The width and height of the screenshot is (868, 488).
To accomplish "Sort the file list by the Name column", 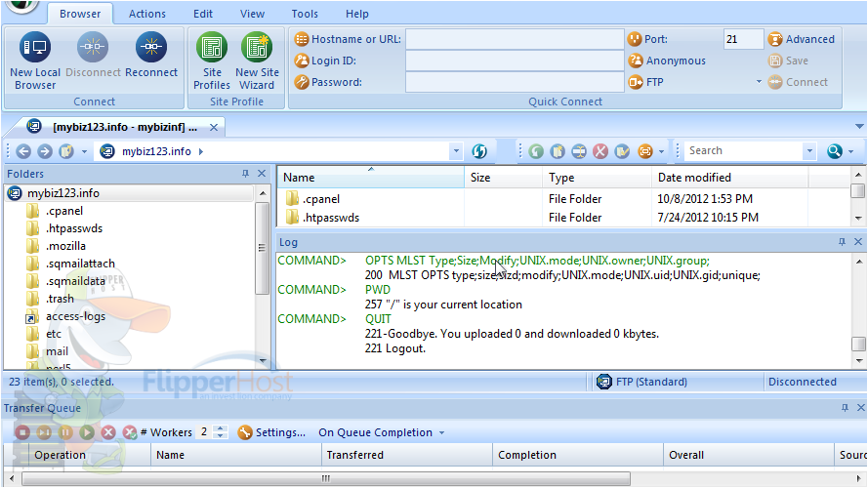I will point(370,178).
